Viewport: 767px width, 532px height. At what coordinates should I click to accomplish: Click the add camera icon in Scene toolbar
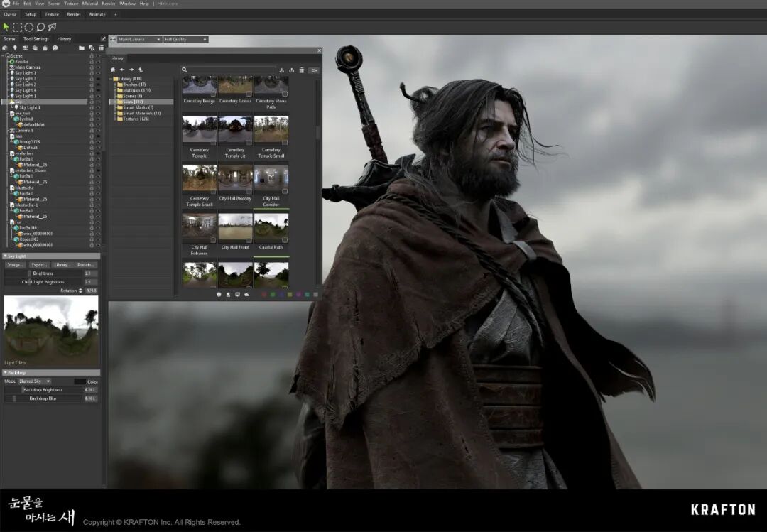click(25, 48)
